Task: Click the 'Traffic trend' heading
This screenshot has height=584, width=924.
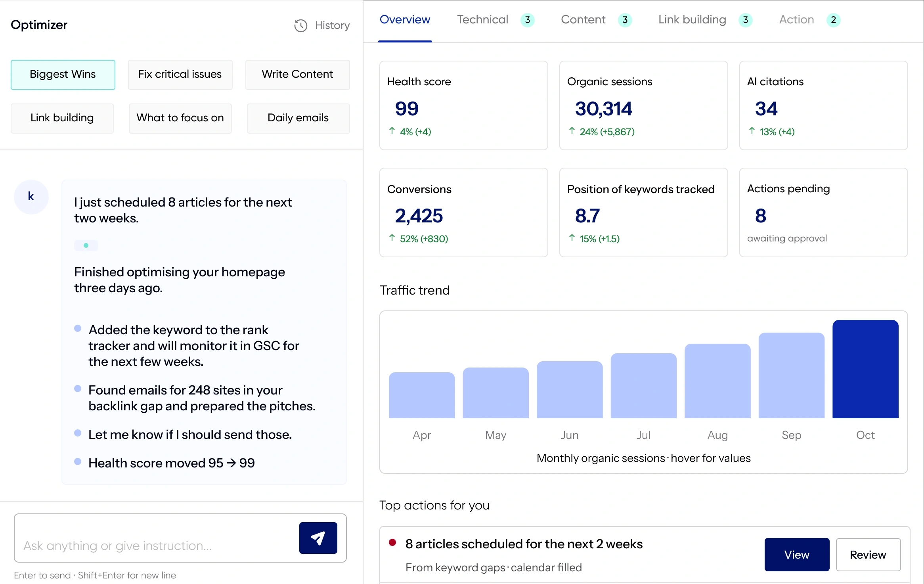Action: click(415, 290)
